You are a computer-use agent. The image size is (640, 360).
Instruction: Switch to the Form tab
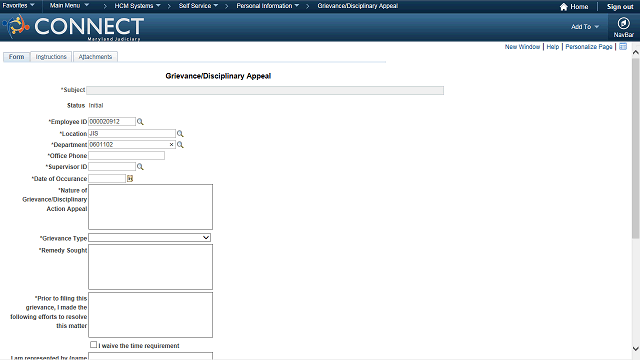[x=16, y=57]
